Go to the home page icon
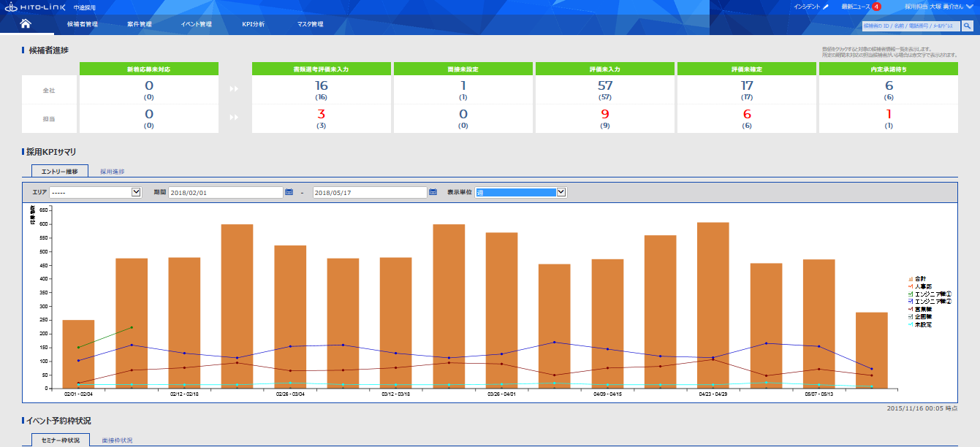This screenshot has width=980, height=447. [x=26, y=24]
